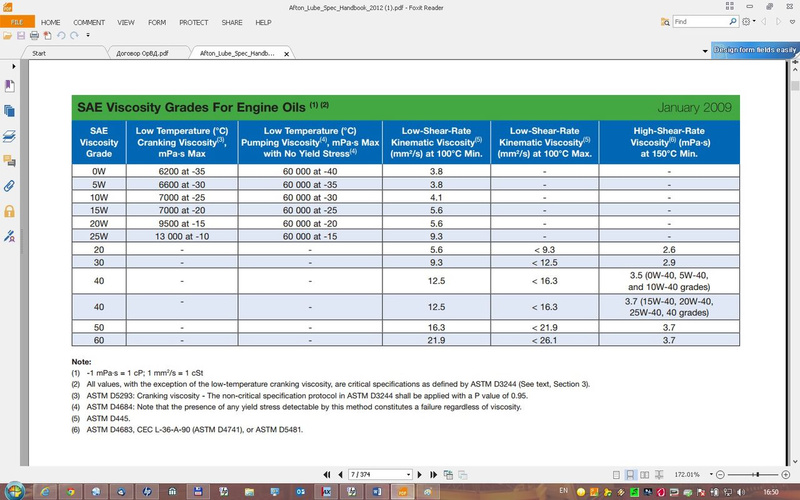The width and height of the screenshot is (800, 500).
Task: Click the Save icon in quick toolbar
Action: click(x=20, y=35)
